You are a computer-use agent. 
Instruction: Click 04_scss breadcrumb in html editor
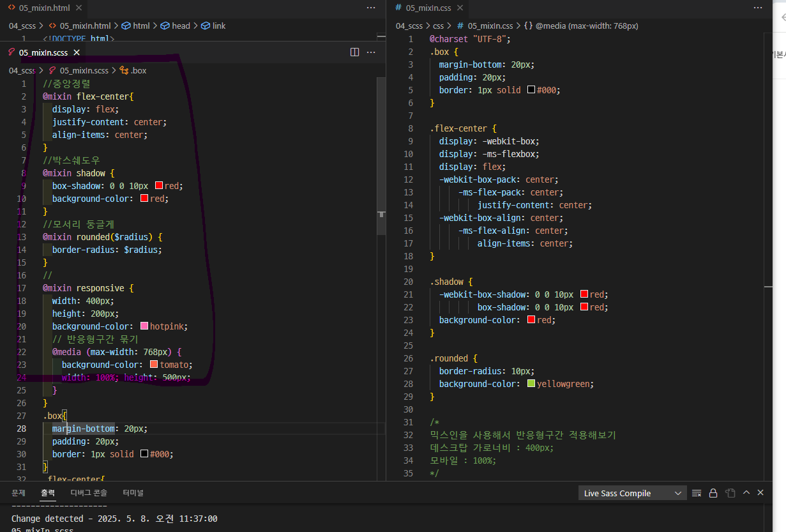coord(22,26)
